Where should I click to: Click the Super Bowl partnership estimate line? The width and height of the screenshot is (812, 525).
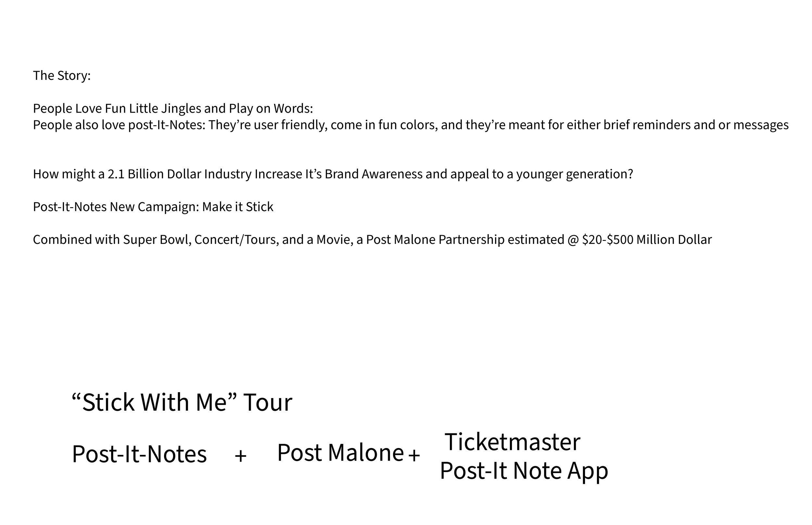(x=373, y=240)
